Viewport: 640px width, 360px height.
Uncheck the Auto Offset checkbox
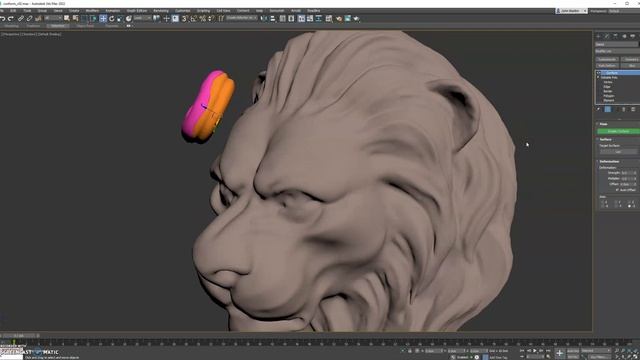click(x=618, y=190)
